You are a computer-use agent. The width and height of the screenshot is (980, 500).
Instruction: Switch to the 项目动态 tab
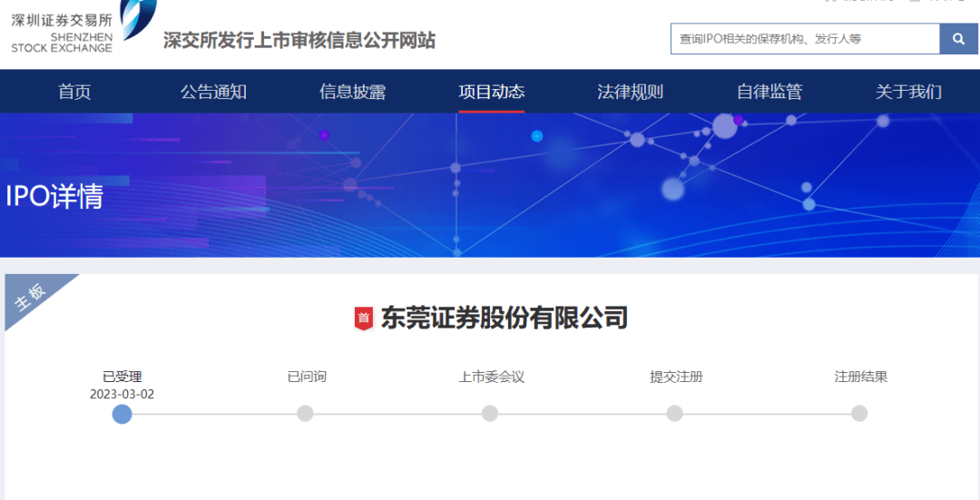(491, 92)
